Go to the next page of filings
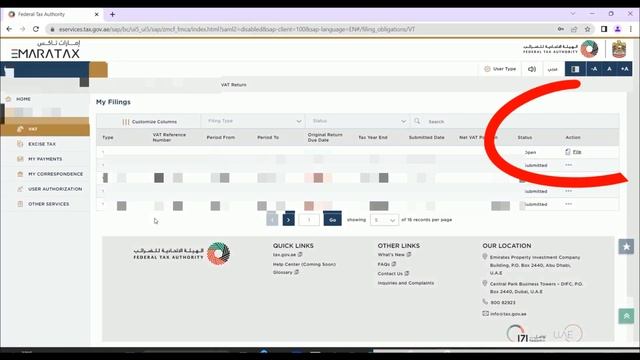The image size is (640, 360). [x=288, y=220]
